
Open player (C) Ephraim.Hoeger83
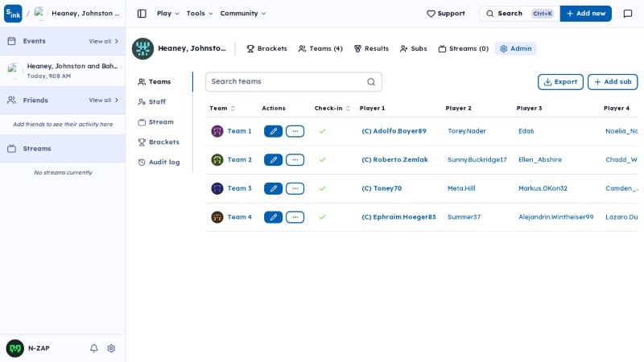(x=398, y=217)
